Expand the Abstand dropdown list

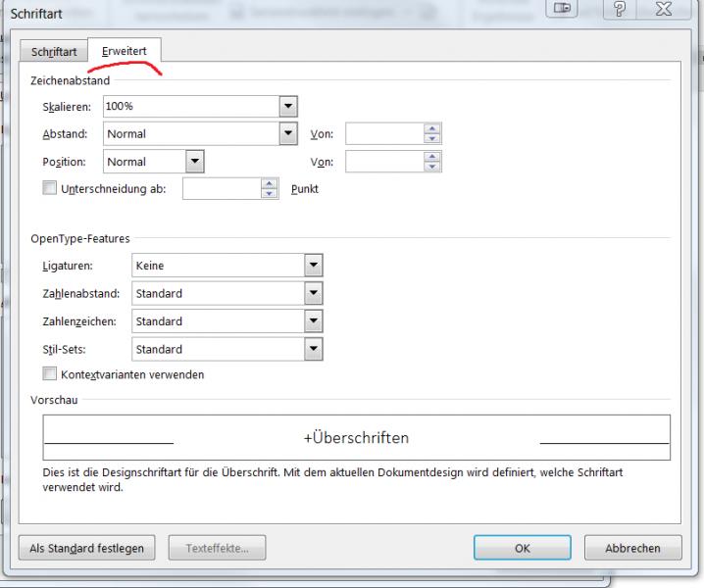[x=288, y=133]
